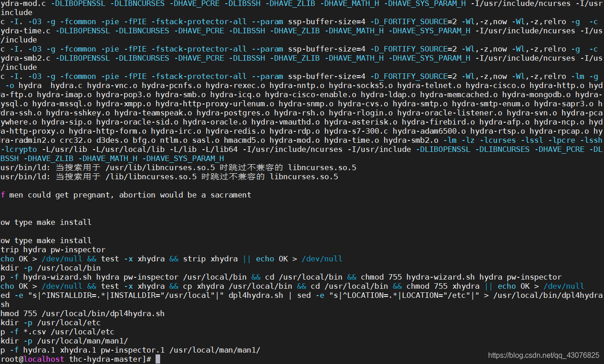Click the word 'hydra-ldap.o'
The width and height of the screenshot is (604, 364).
(x=388, y=95)
